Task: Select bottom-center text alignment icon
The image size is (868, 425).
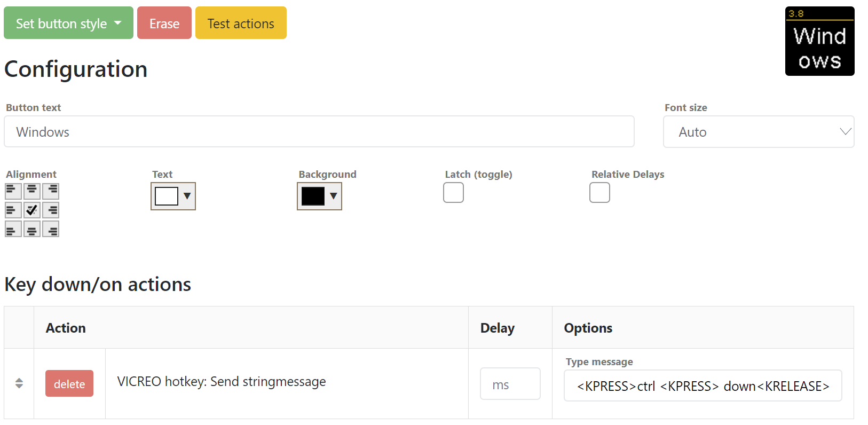Action: (x=32, y=229)
